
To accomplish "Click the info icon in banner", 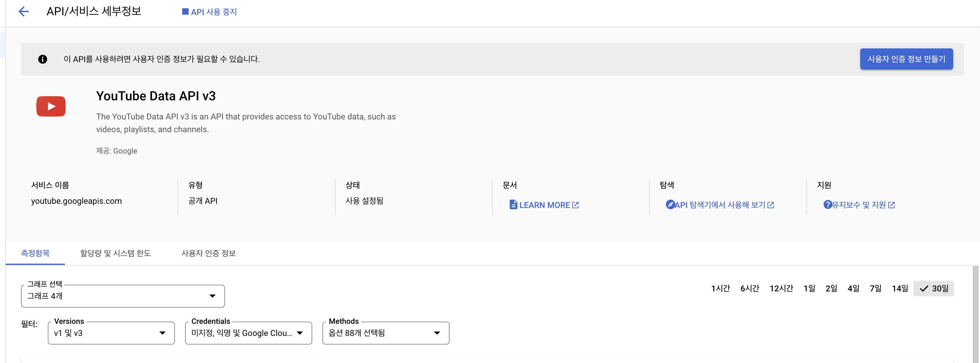I will point(43,59).
